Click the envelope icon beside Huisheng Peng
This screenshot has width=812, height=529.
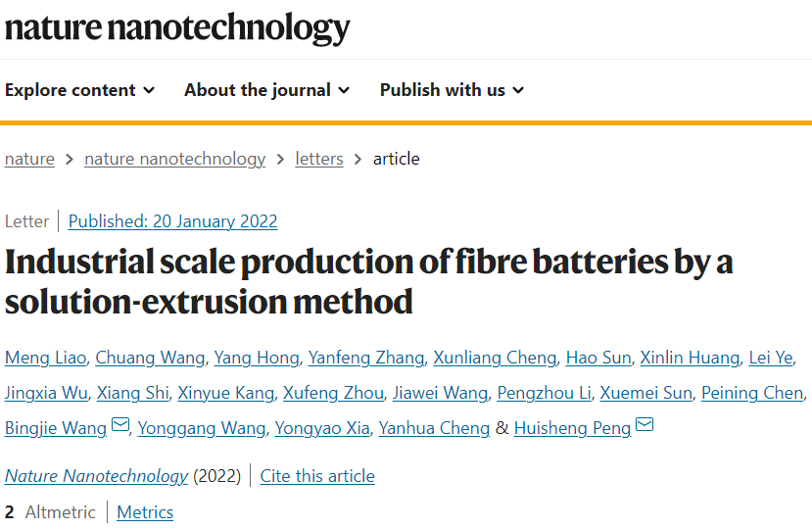(645, 425)
